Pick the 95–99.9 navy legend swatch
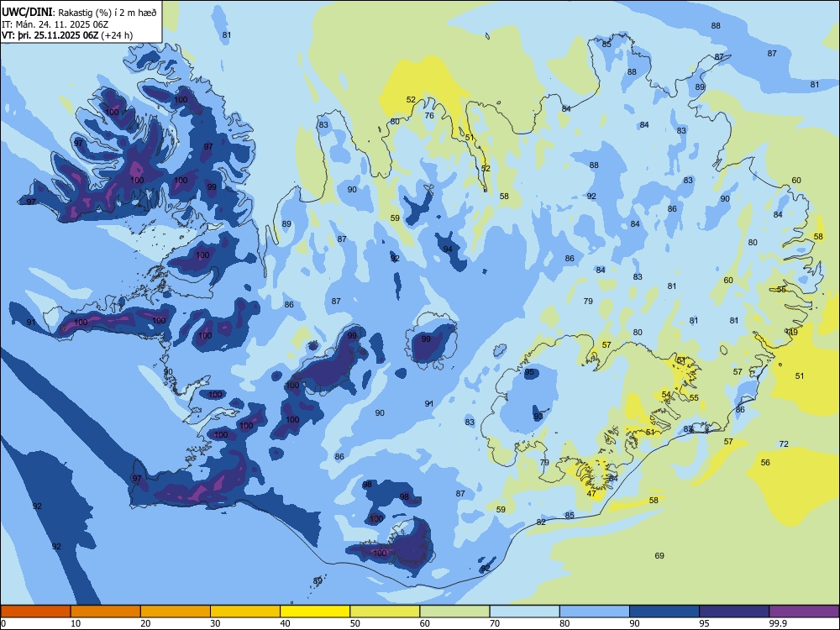The image size is (840, 630). [734, 612]
